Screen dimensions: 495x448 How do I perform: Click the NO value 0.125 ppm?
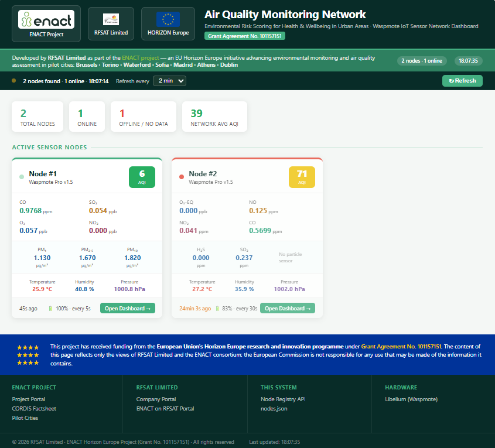pyautogui.click(x=263, y=211)
